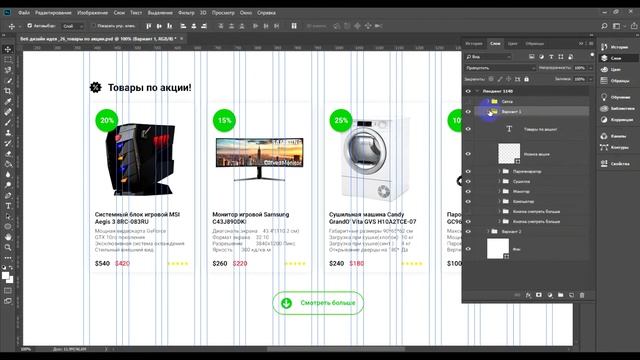The width and height of the screenshot is (640, 360).
Task: Toggle the Автовыбор checkbox
Action: 30,26
